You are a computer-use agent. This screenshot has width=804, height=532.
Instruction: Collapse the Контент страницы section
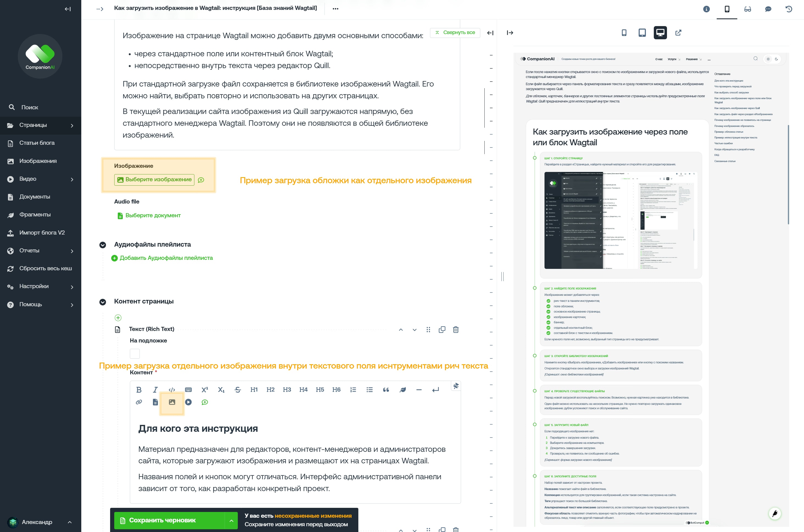[103, 302]
